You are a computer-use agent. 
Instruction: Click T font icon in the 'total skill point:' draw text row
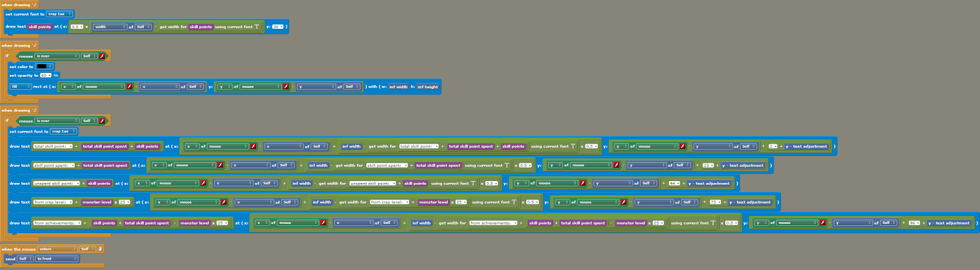(573, 147)
